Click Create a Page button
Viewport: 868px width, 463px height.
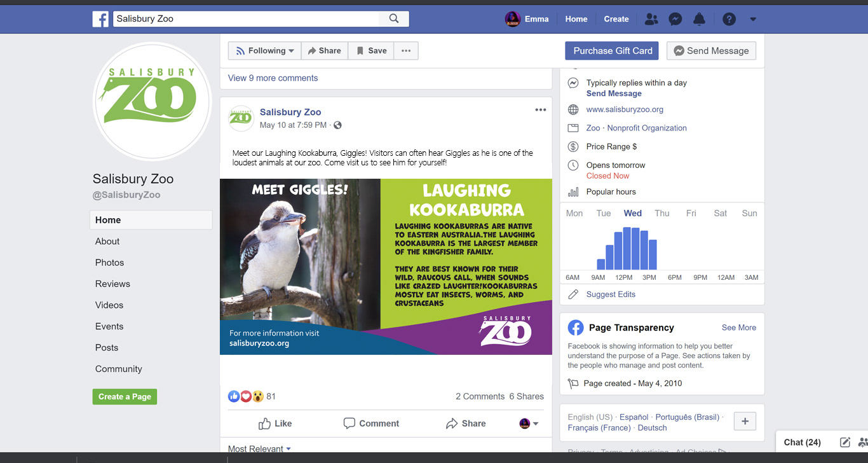(125, 396)
